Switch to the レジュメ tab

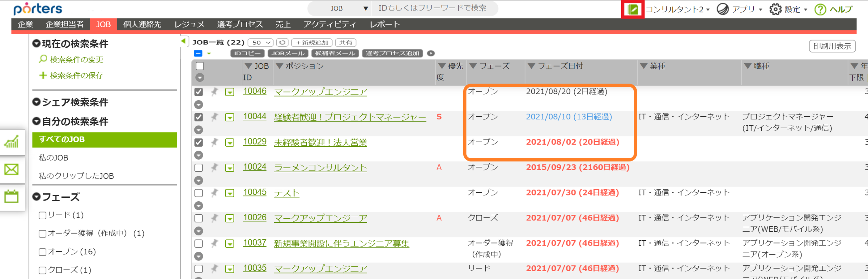189,24
